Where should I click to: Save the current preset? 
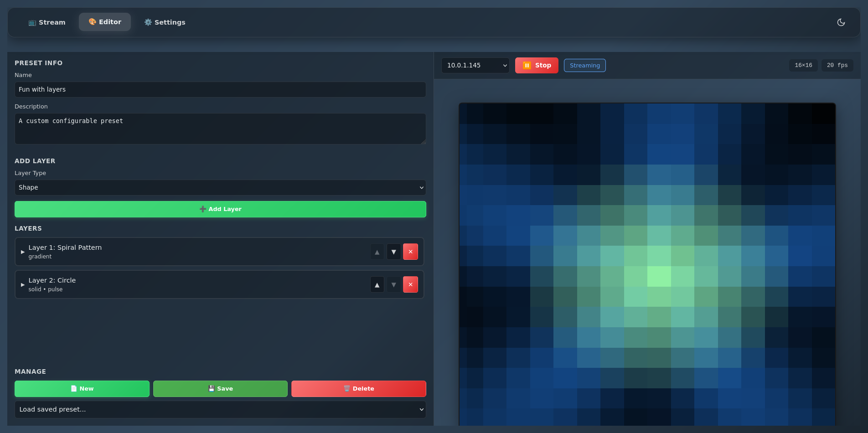(220, 389)
